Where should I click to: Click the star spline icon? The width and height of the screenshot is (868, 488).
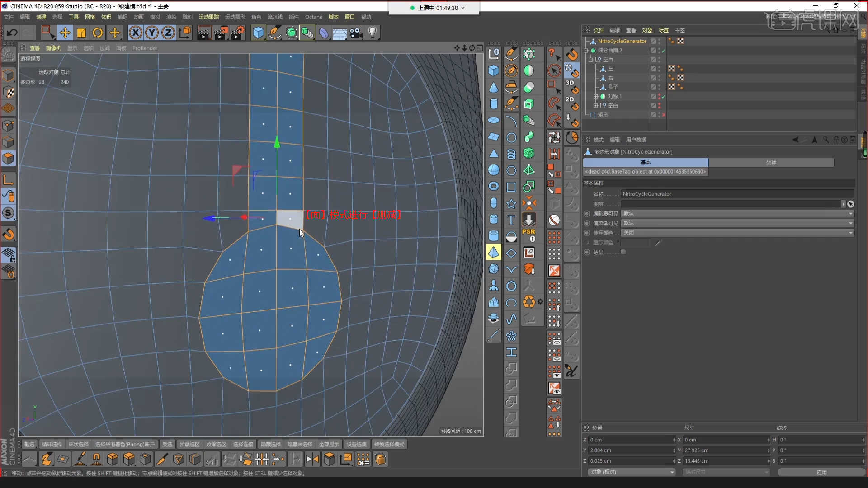tap(511, 203)
